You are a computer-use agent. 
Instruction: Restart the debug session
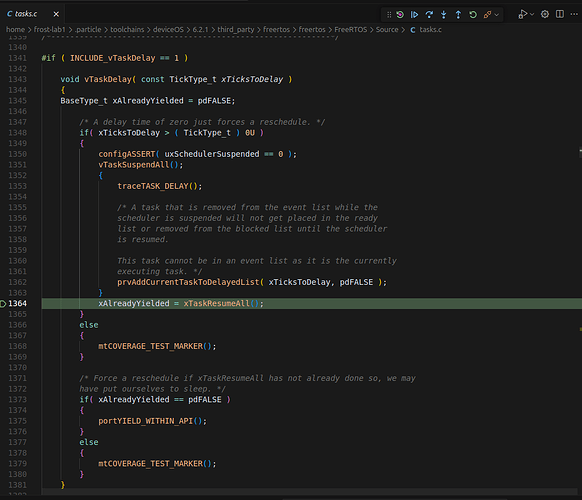[x=473, y=14]
